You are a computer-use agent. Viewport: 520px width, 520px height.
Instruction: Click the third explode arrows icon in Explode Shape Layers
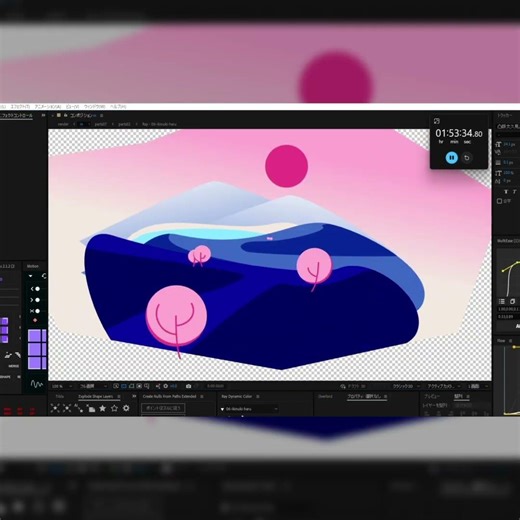79,408
